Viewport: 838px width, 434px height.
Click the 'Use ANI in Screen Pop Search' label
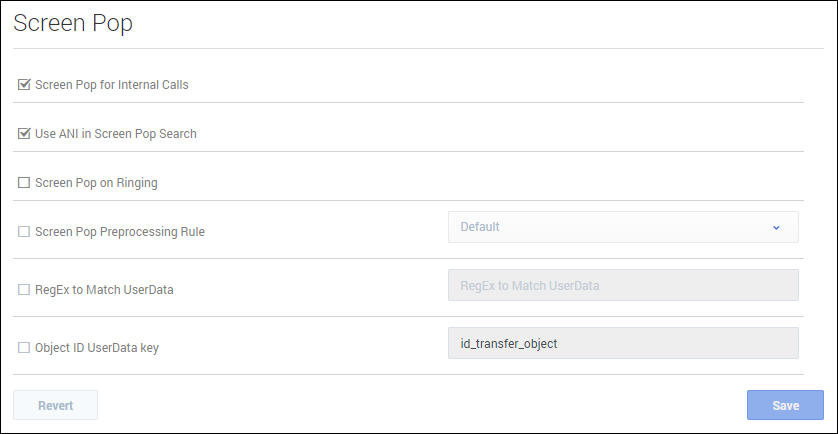click(x=116, y=134)
